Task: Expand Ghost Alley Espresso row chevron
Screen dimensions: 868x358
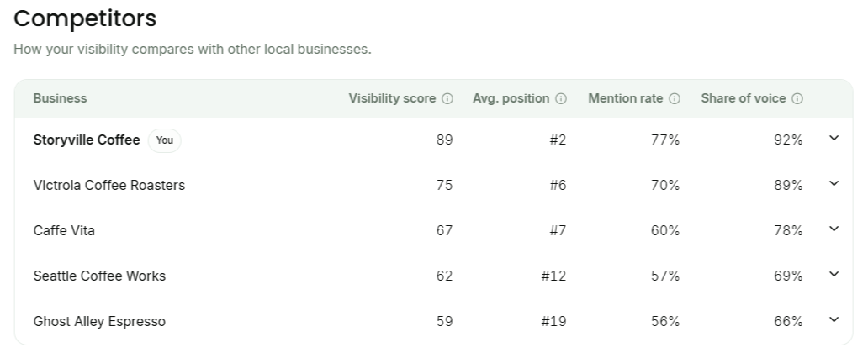Action: 834,320
